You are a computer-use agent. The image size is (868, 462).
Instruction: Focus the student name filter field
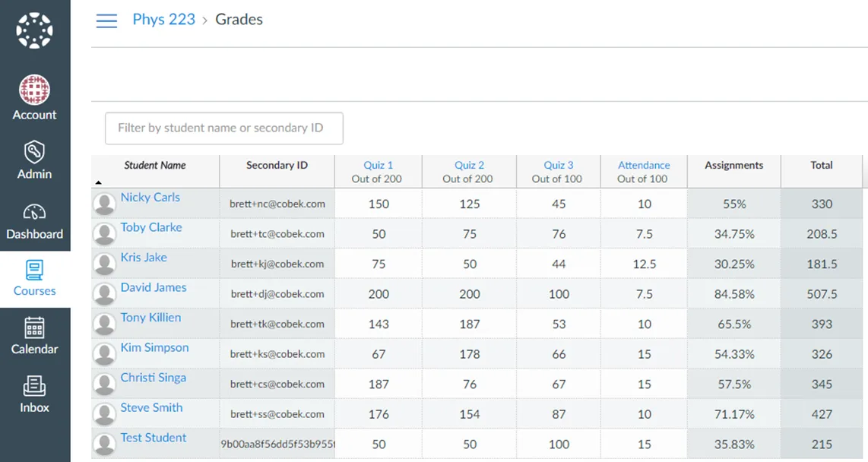tap(224, 128)
